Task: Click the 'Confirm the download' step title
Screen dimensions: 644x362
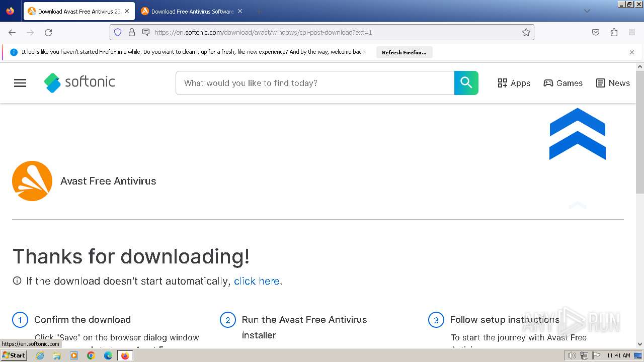Action: (83, 320)
